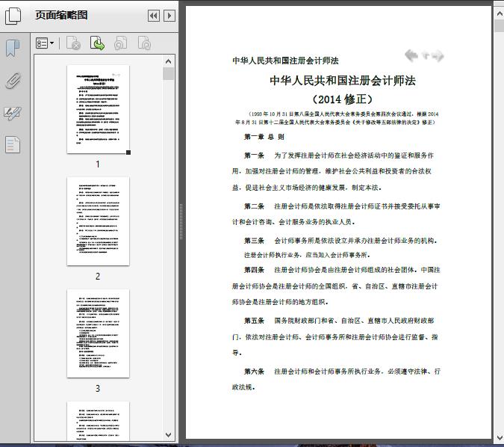This screenshot has width=504, height=447.
Task: Open the signatures panel icon
Action: 13,113
